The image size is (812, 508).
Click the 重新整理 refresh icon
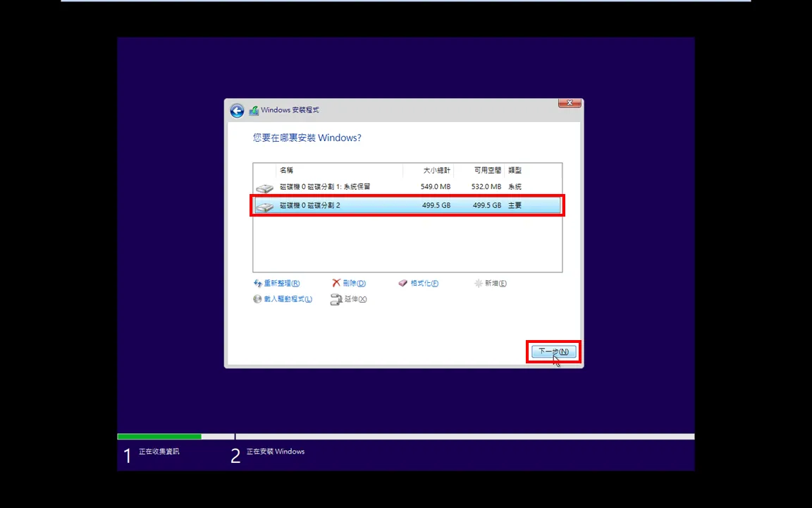click(x=257, y=283)
